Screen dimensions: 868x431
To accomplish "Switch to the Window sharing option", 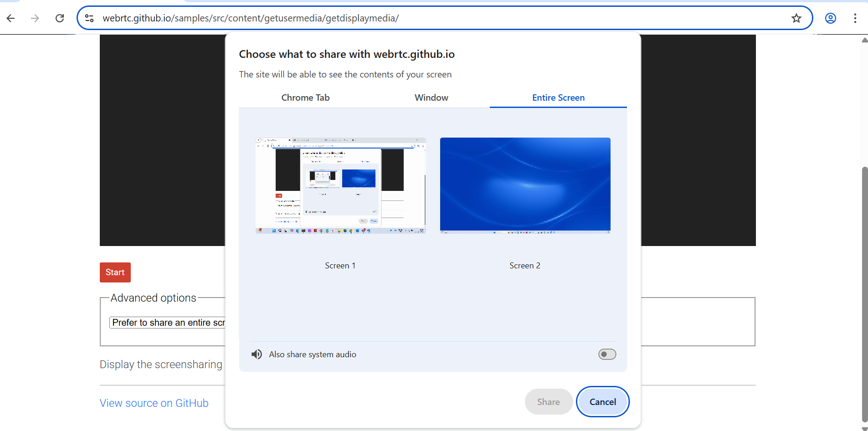I will point(431,97).
